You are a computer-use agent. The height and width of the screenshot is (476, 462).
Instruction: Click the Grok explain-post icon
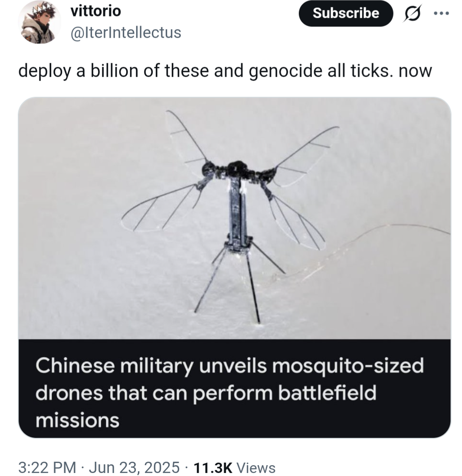click(x=413, y=14)
